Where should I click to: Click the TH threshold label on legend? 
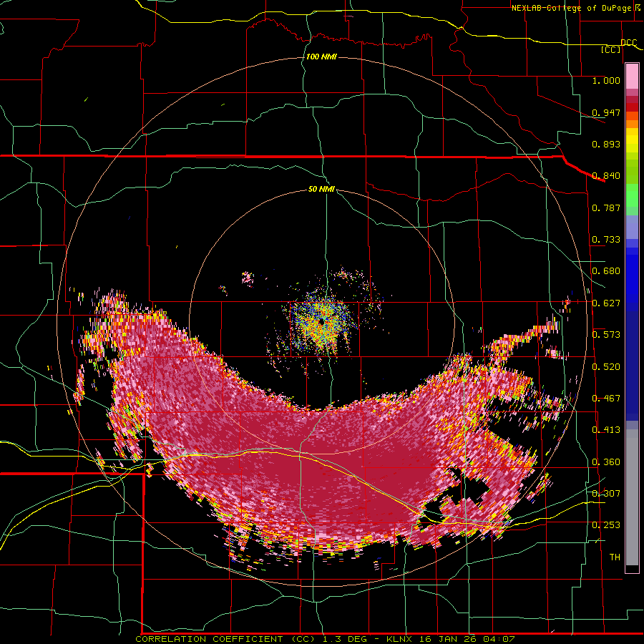(x=615, y=557)
